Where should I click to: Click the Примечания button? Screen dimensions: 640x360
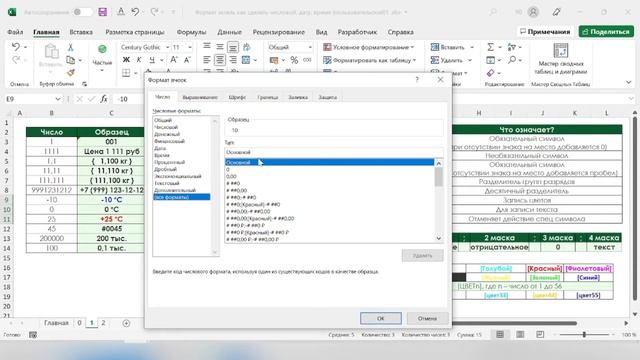click(x=545, y=31)
